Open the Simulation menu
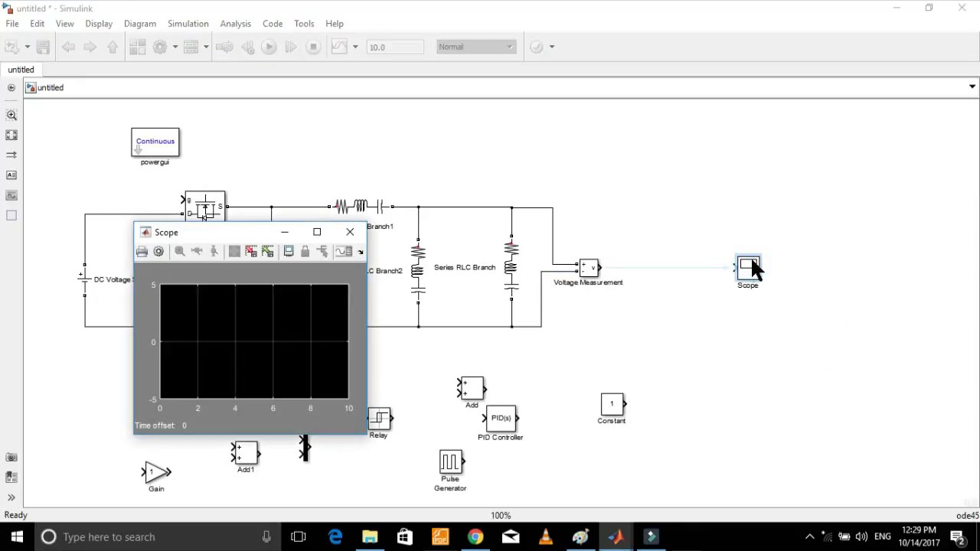 coord(188,24)
